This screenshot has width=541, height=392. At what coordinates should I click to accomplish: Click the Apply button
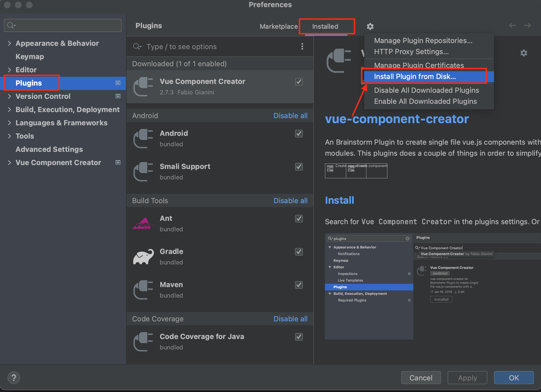[x=467, y=378]
